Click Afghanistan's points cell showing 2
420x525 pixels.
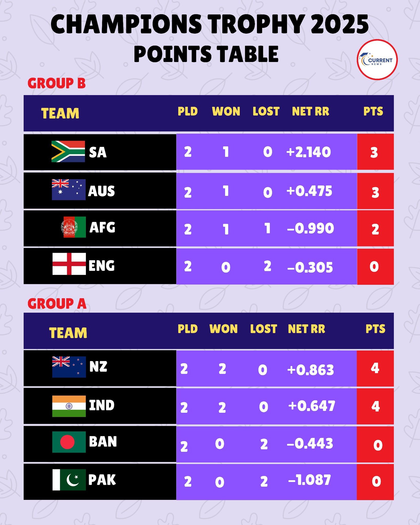click(375, 228)
